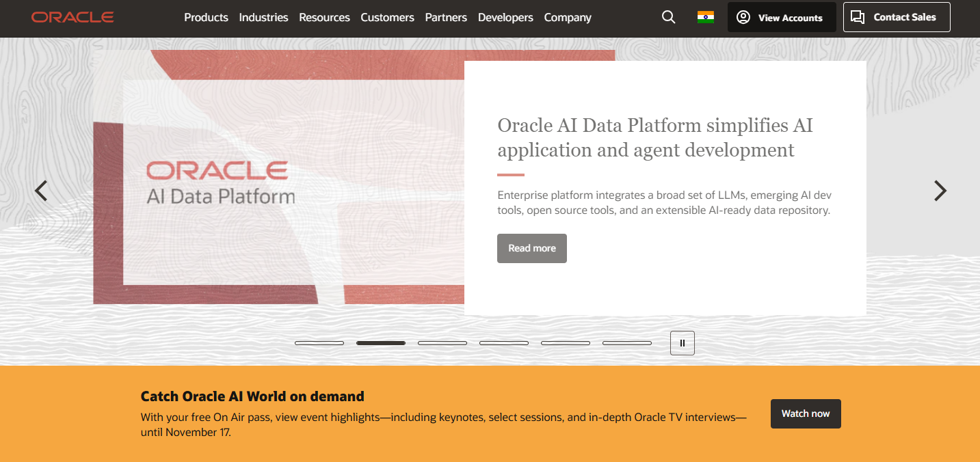Select the Company menu item
The width and height of the screenshot is (980, 462).
[x=568, y=17]
